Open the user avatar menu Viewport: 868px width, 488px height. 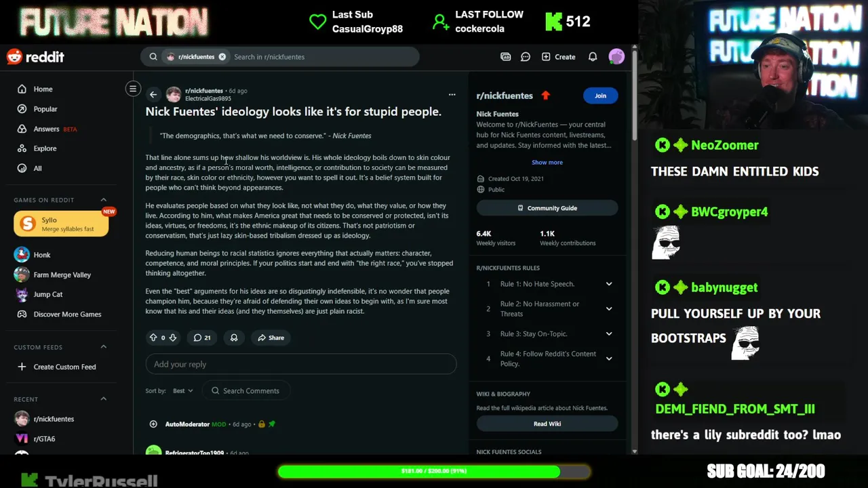(616, 57)
